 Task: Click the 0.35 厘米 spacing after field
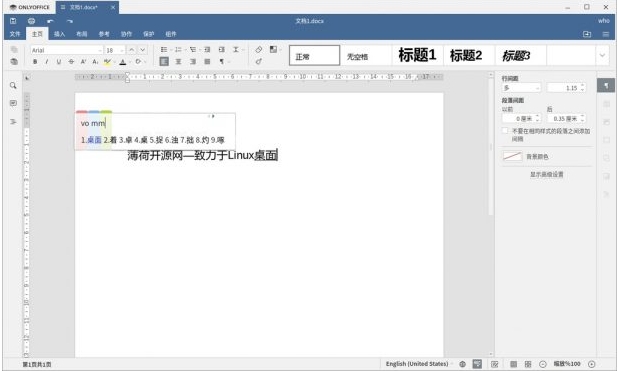pos(566,119)
